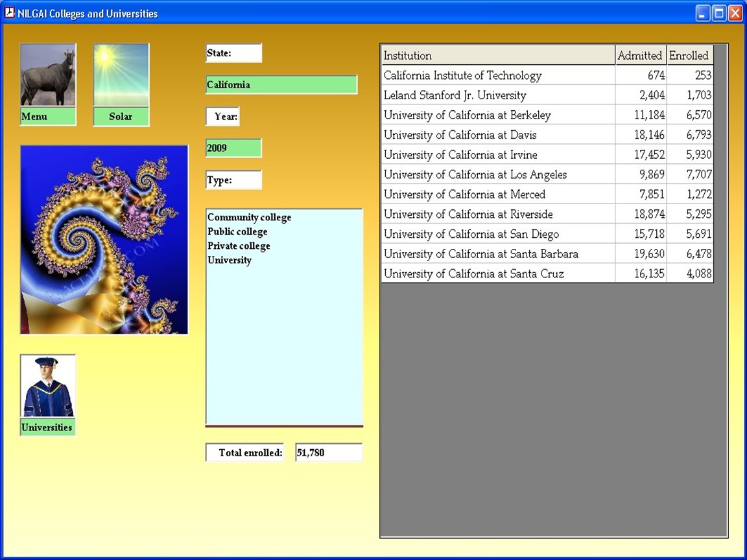Click the California state field
Viewport: 747px width, 560px height.
pyautogui.click(x=281, y=85)
